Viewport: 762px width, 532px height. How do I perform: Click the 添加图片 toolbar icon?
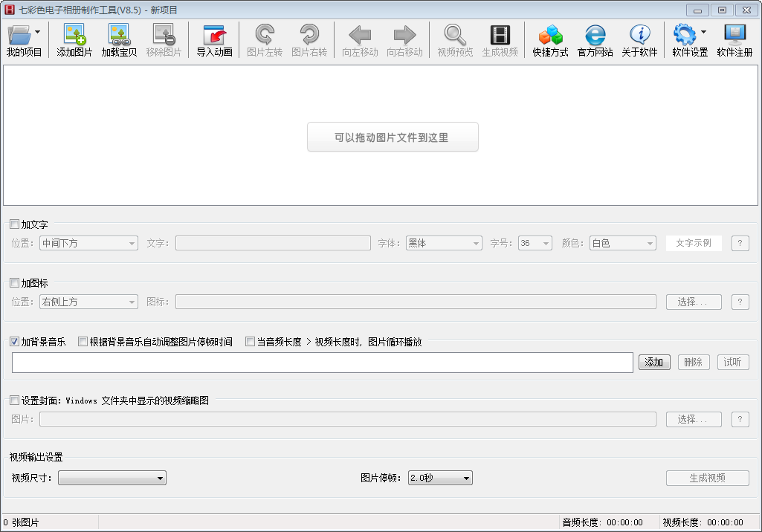pyautogui.click(x=74, y=34)
